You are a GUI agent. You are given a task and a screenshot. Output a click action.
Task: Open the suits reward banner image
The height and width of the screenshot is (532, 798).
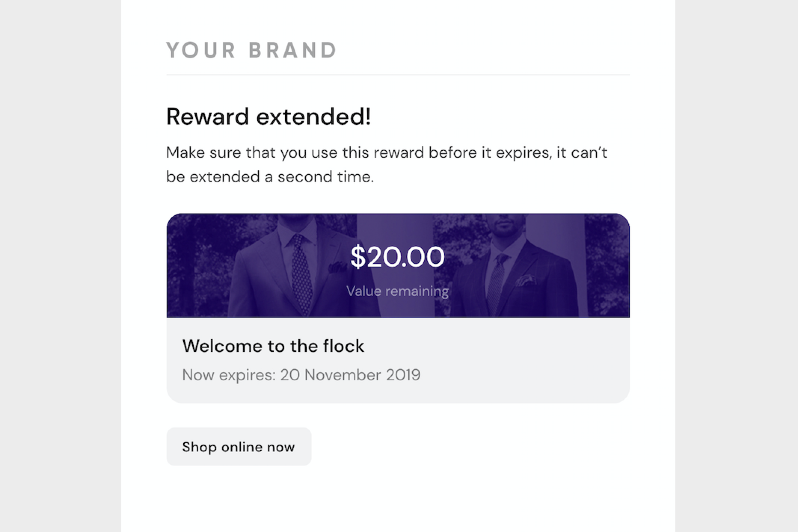click(x=398, y=265)
